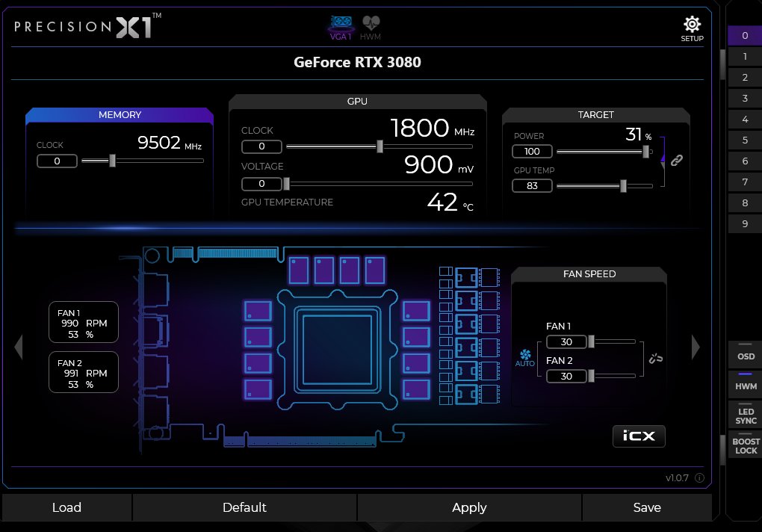
Task: Click the power target value field
Action: point(532,152)
